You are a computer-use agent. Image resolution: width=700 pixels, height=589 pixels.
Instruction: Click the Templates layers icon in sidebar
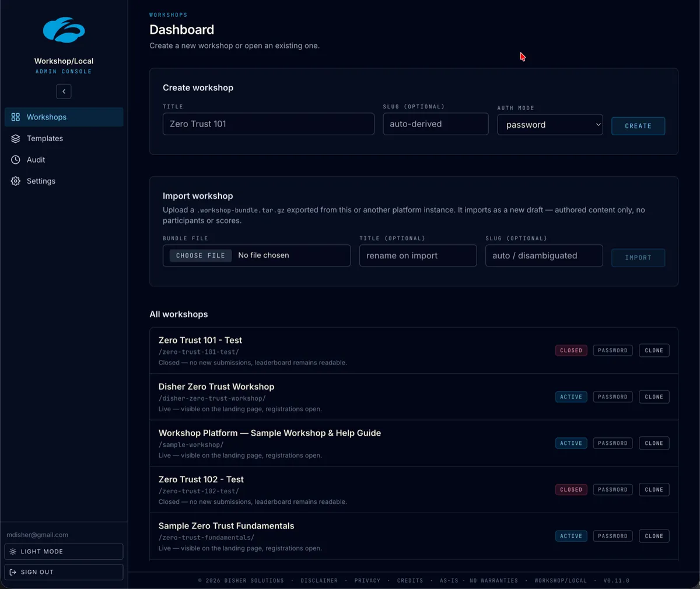point(16,139)
